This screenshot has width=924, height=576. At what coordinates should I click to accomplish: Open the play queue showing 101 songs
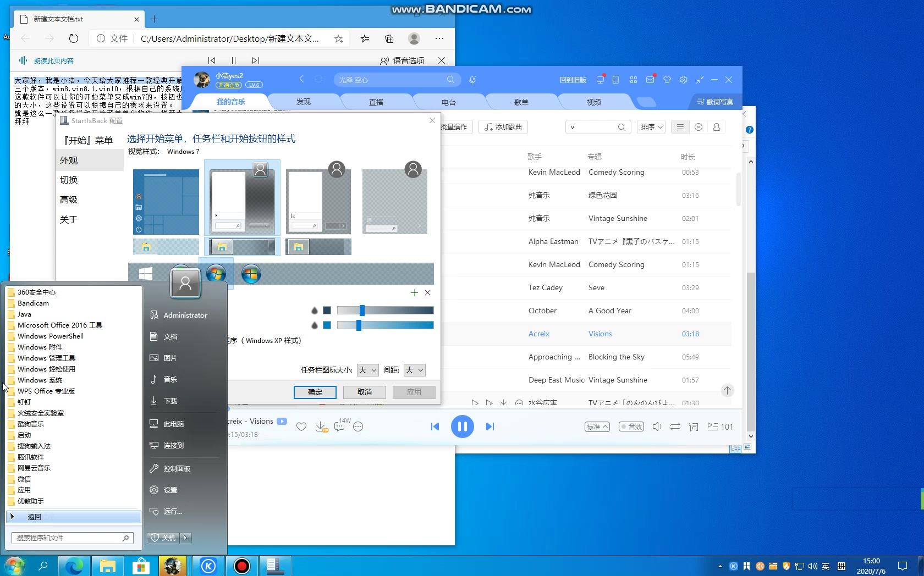(x=720, y=427)
